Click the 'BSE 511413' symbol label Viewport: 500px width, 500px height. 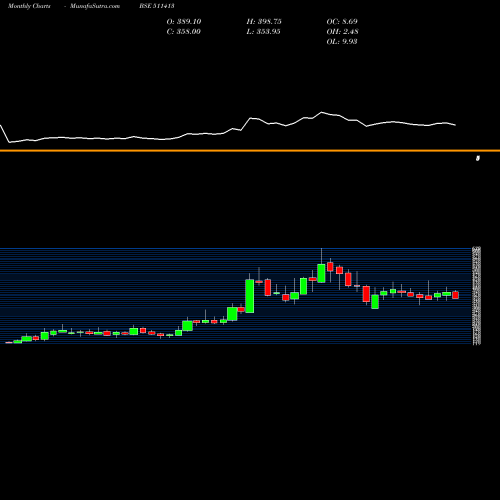pos(157,6)
